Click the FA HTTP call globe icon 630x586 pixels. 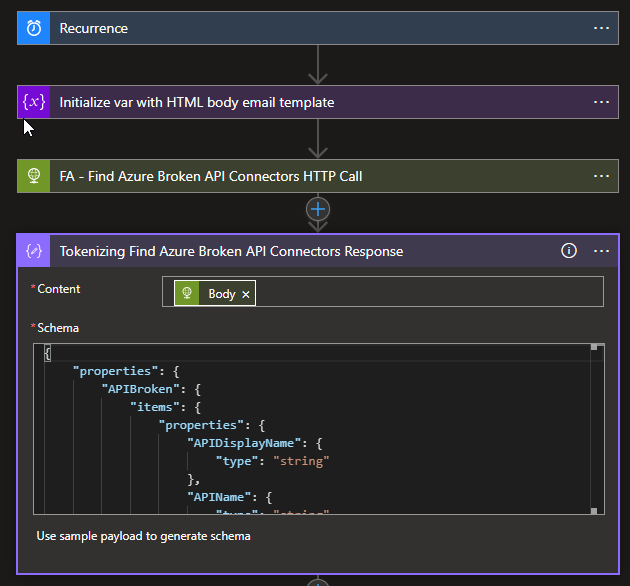coord(34,176)
